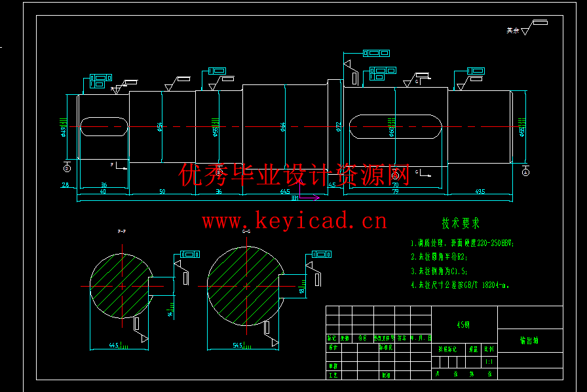This screenshot has width=587, height=392.
Task: Select the hatched circle in the C-C section
Action: (x=246, y=286)
